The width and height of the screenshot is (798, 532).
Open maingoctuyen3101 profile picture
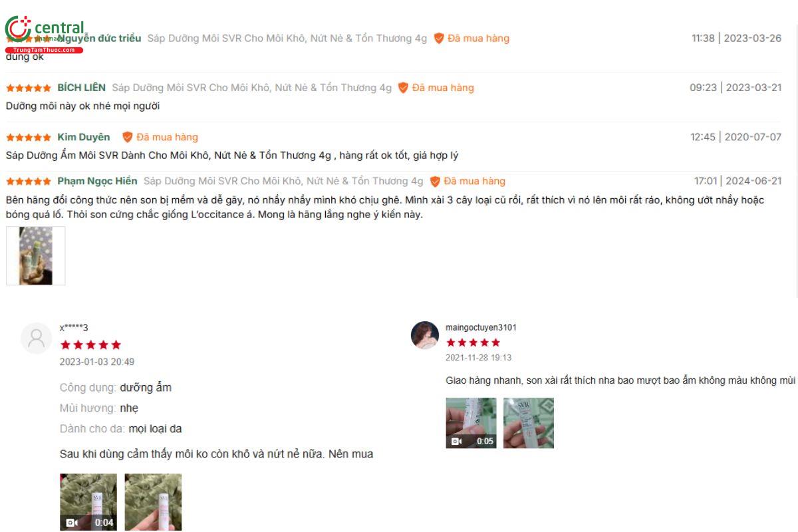point(425,335)
